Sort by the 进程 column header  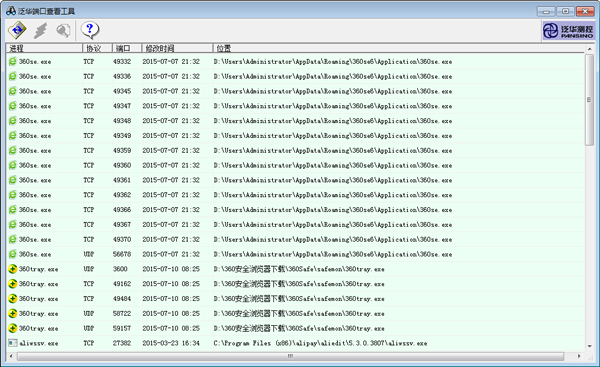[x=44, y=48]
